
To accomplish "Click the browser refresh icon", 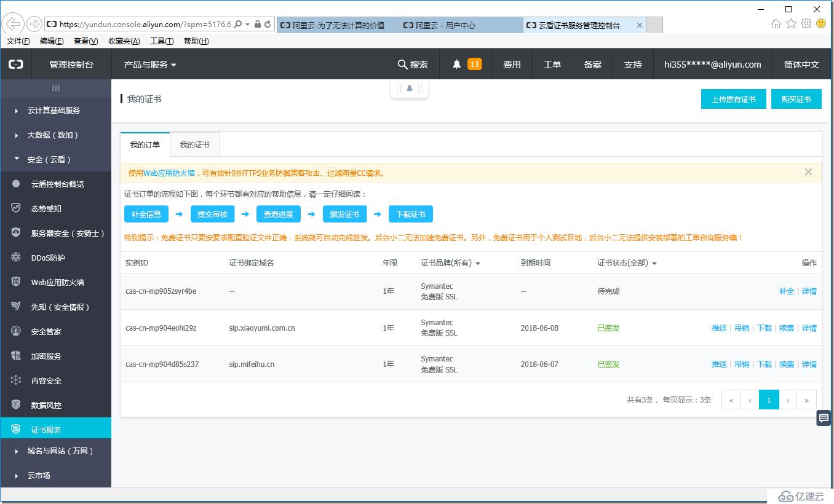I will point(268,25).
